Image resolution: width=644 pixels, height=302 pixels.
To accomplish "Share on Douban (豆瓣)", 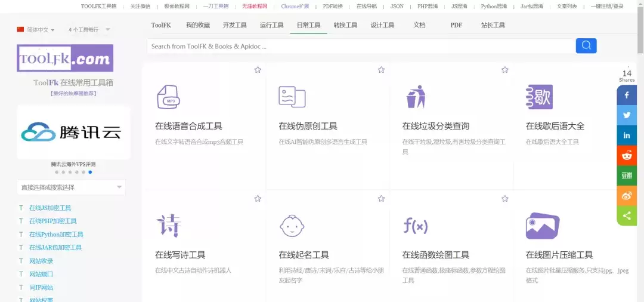I will [x=627, y=175].
